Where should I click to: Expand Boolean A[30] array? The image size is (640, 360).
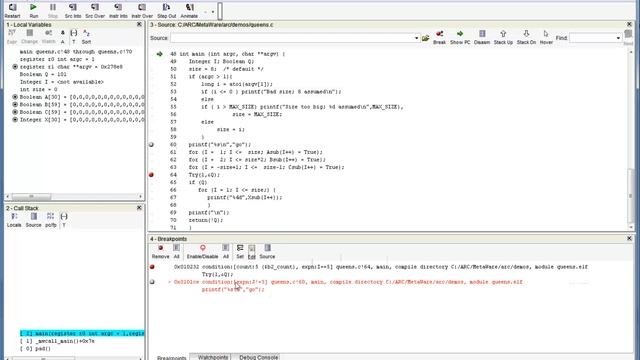pos(15,97)
